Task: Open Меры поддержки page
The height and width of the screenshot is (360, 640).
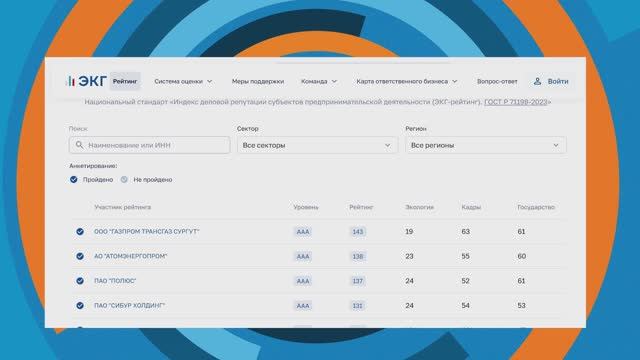Action: 258,81
